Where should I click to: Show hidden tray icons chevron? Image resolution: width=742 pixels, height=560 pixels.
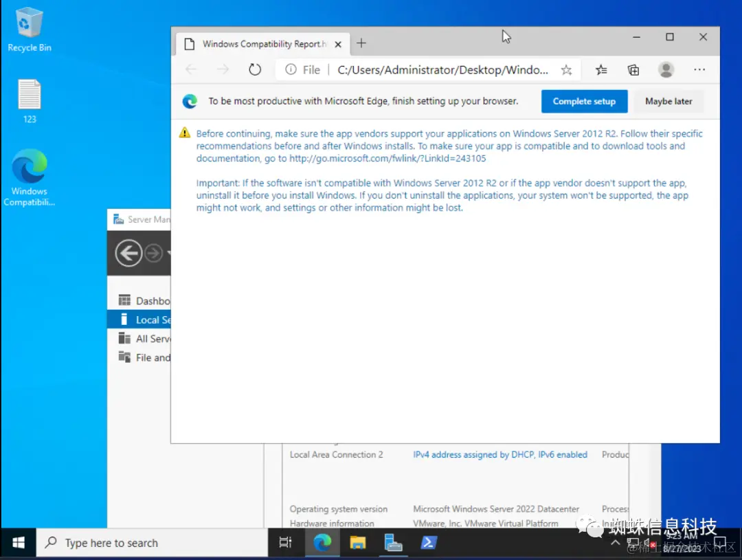coord(615,543)
